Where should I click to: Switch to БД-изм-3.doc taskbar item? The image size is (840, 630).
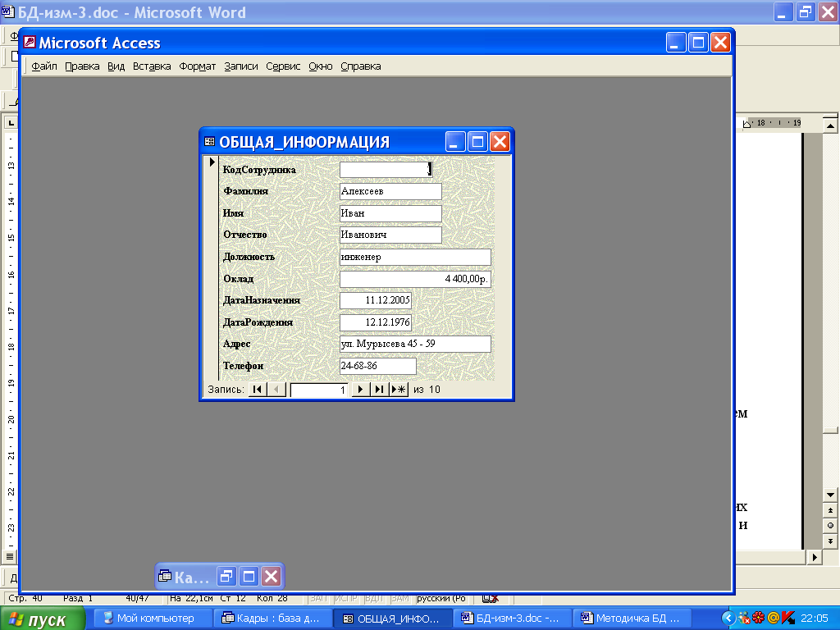point(512,619)
